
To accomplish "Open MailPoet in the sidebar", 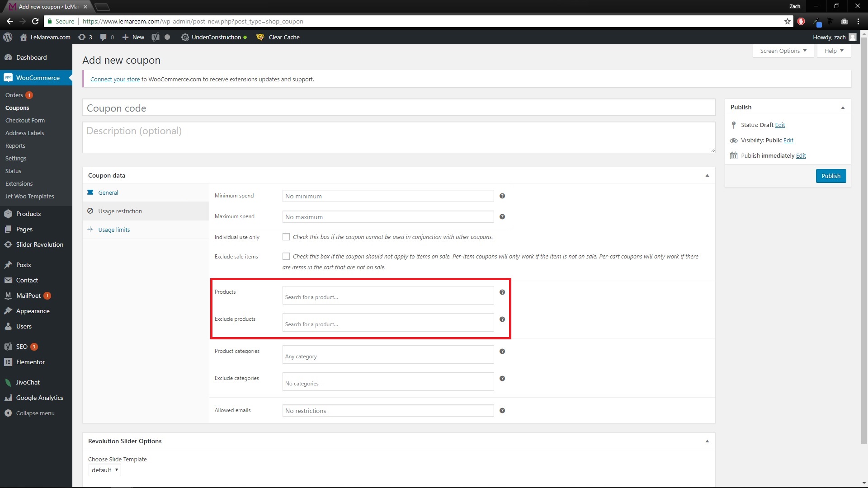I will [36, 296].
